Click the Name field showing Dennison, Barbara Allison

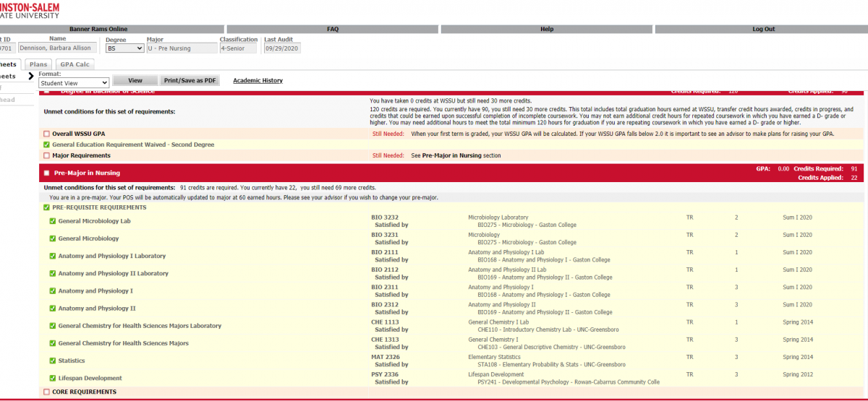tap(58, 48)
